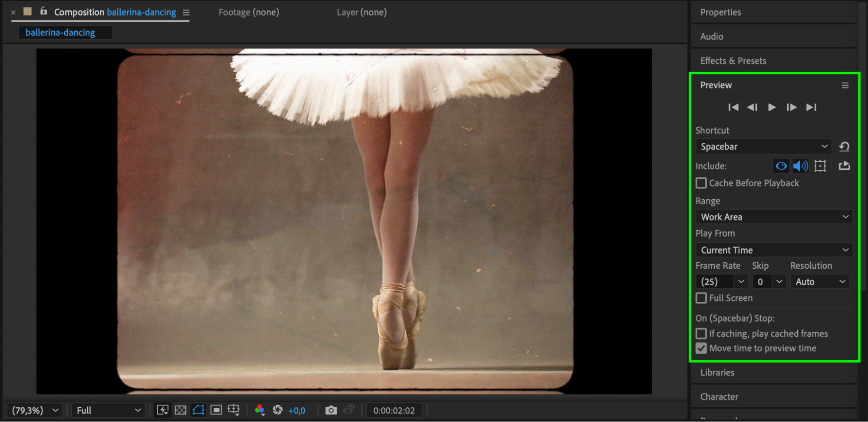
Task: Take a snapshot with camera icon
Action: (x=331, y=410)
